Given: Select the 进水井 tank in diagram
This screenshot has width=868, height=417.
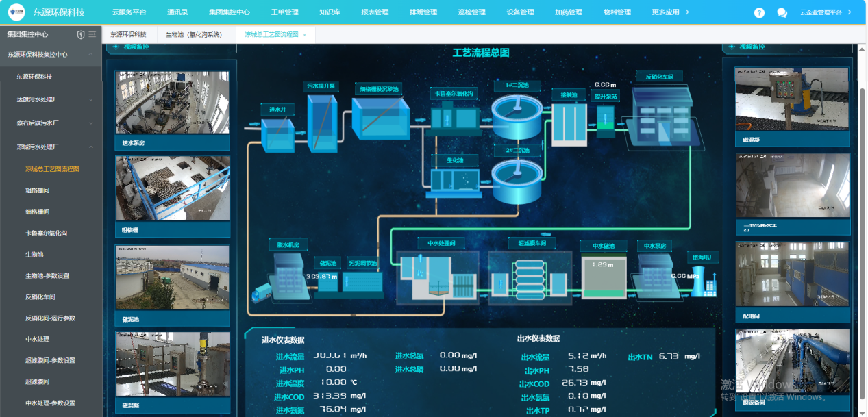Looking at the screenshot, I should point(278,133).
